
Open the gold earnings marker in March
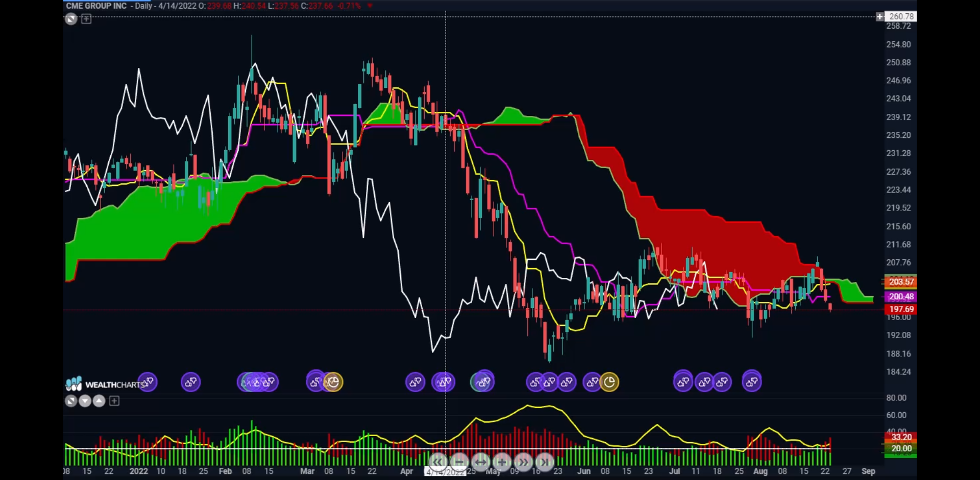[x=333, y=382]
